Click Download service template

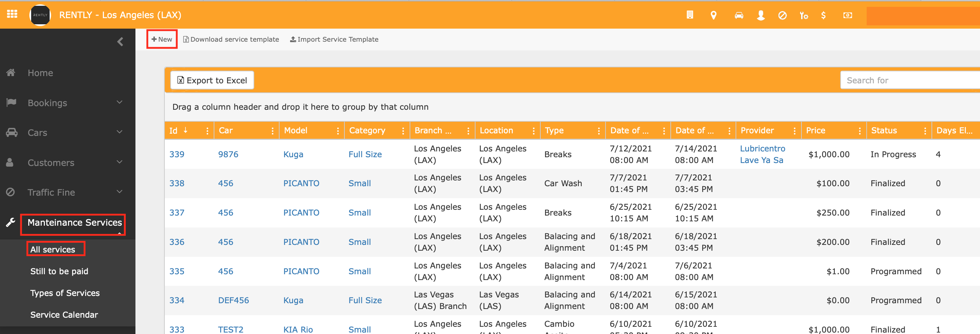[x=231, y=39]
